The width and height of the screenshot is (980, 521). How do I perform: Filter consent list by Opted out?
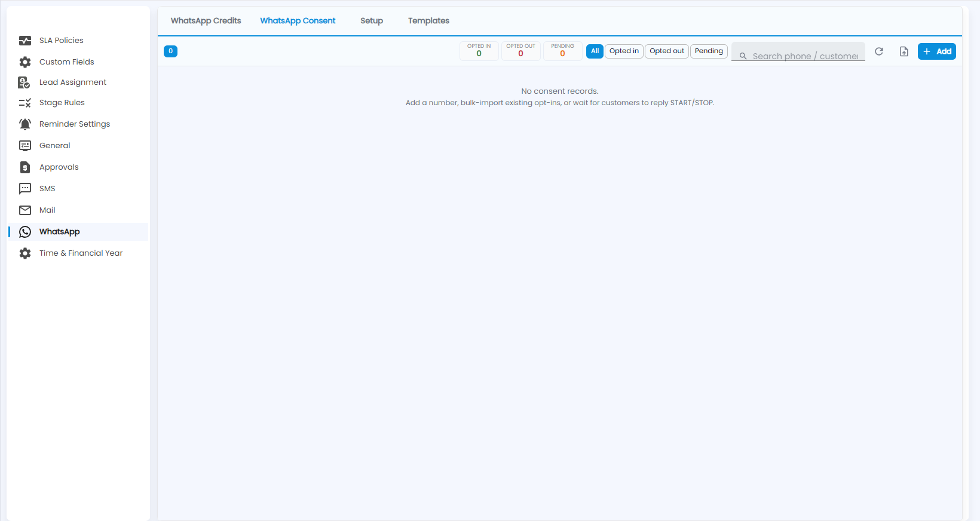[667, 51]
